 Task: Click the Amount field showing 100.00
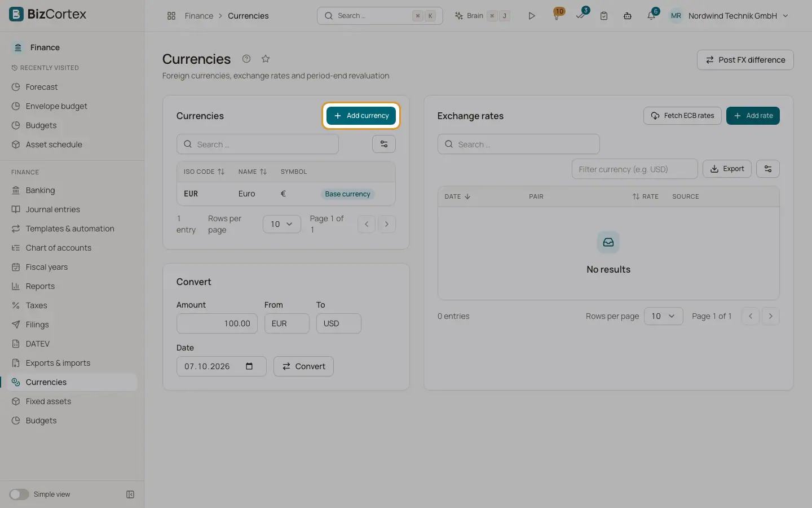point(217,323)
